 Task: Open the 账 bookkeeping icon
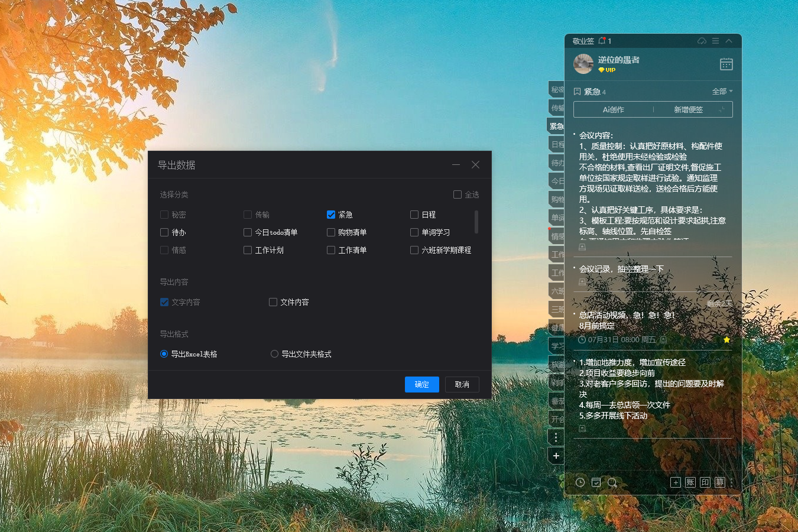pos(690,482)
